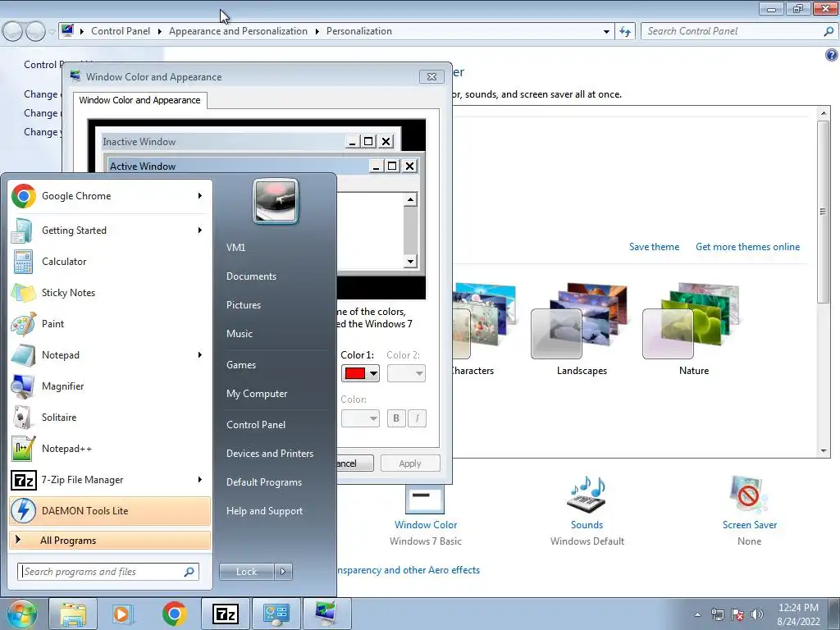Screen dimensions: 840x630
Task: Click the Apply button in dialog
Action: tap(410, 463)
